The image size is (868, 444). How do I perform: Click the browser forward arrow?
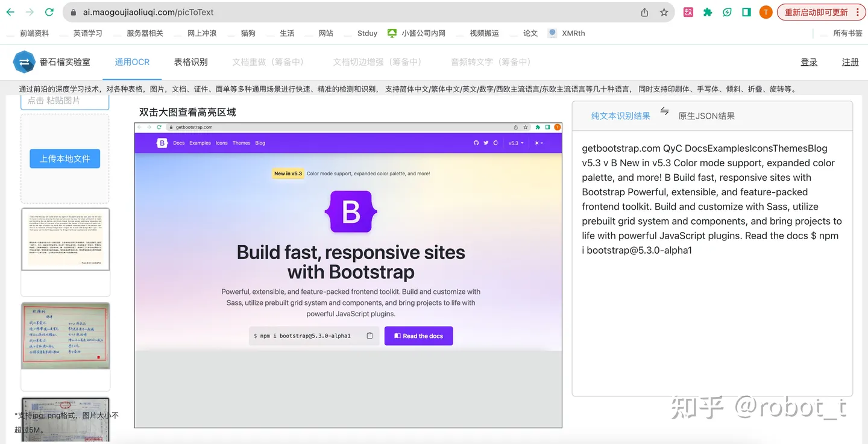(30, 12)
